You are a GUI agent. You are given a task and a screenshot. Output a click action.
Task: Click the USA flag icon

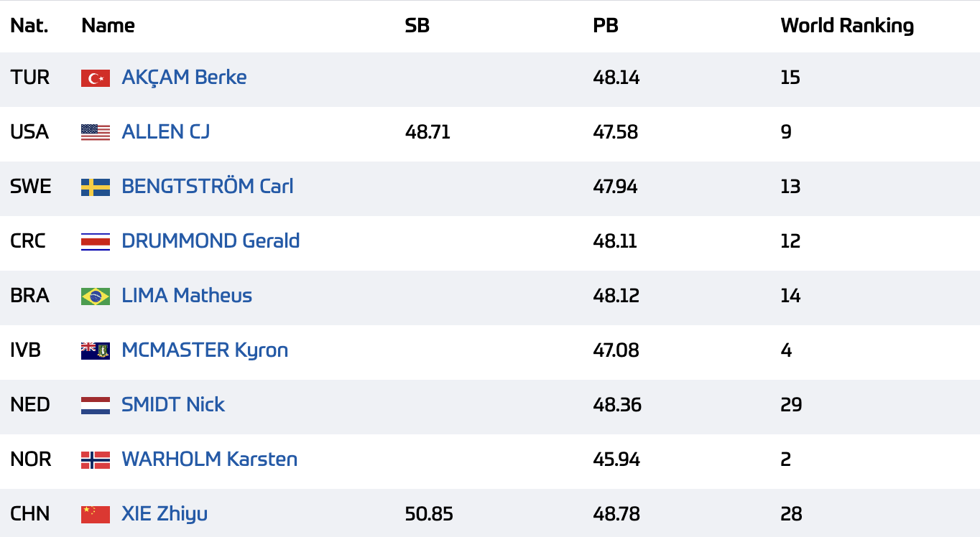point(96,133)
